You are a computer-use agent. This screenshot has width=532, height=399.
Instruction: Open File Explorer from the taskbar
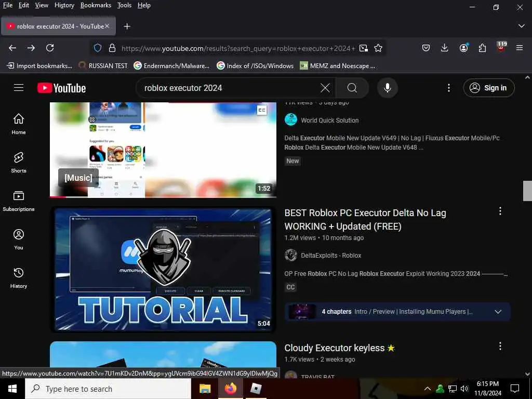click(x=205, y=389)
